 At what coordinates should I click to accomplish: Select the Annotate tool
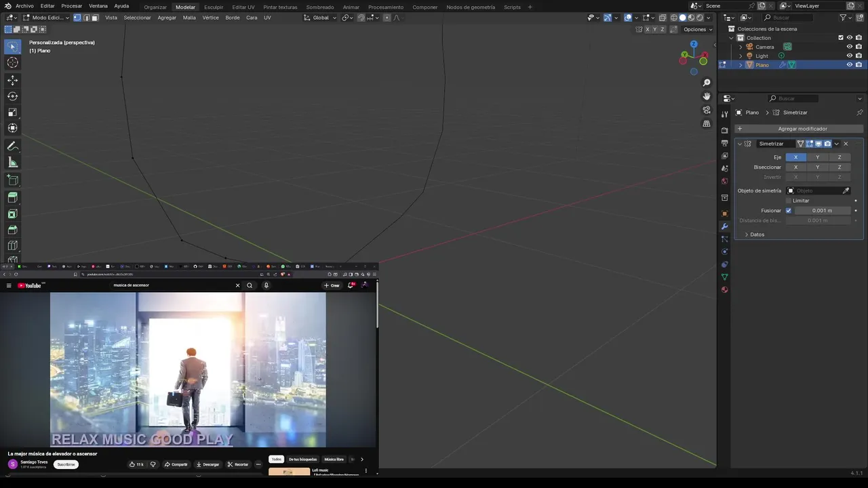point(12,146)
